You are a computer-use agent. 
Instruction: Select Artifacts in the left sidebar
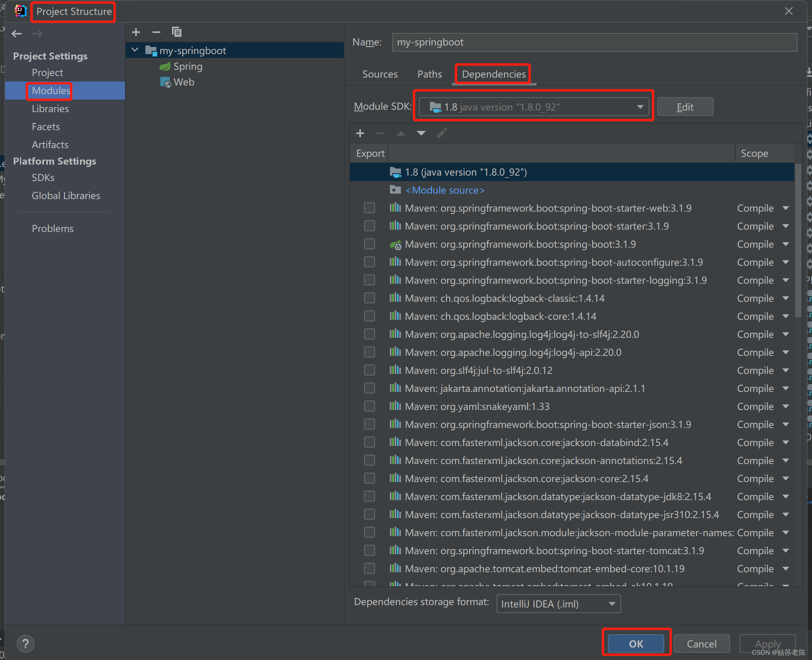coord(50,145)
